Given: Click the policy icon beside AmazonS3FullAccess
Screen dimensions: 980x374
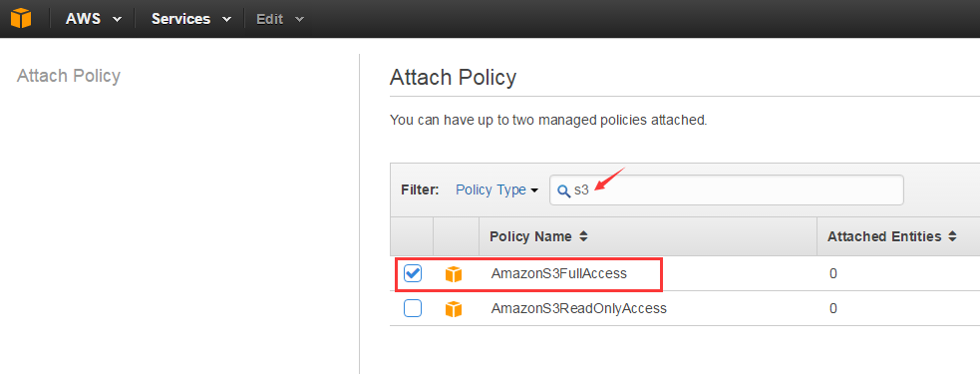Looking at the screenshot, I should (x=454, y=274).
